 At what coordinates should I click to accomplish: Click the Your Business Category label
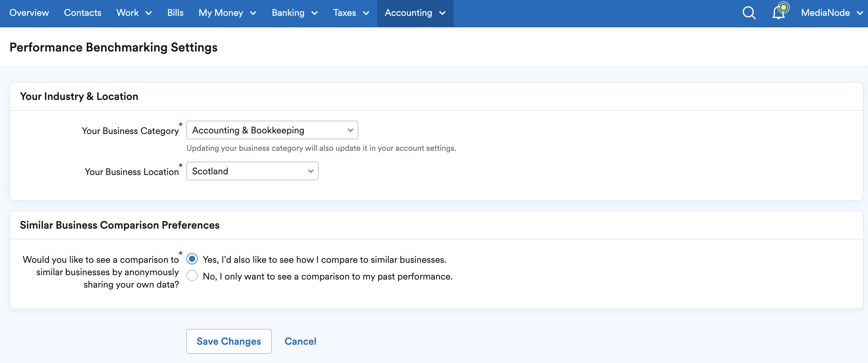(x=130, y=131)
